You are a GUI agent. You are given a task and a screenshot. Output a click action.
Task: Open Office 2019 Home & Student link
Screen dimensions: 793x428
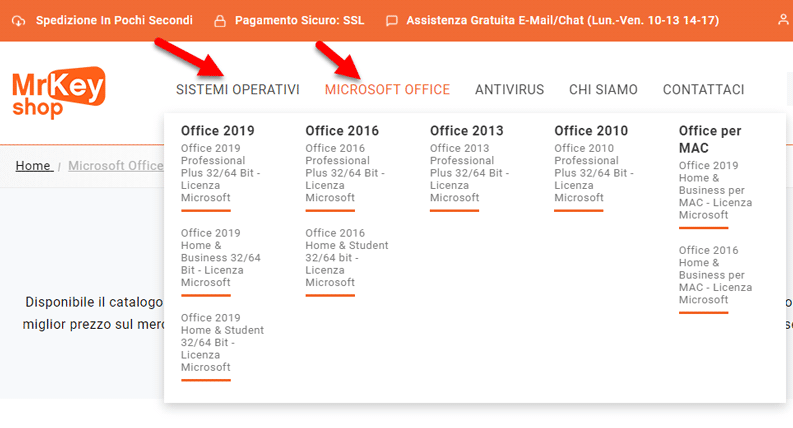point(223,343)
